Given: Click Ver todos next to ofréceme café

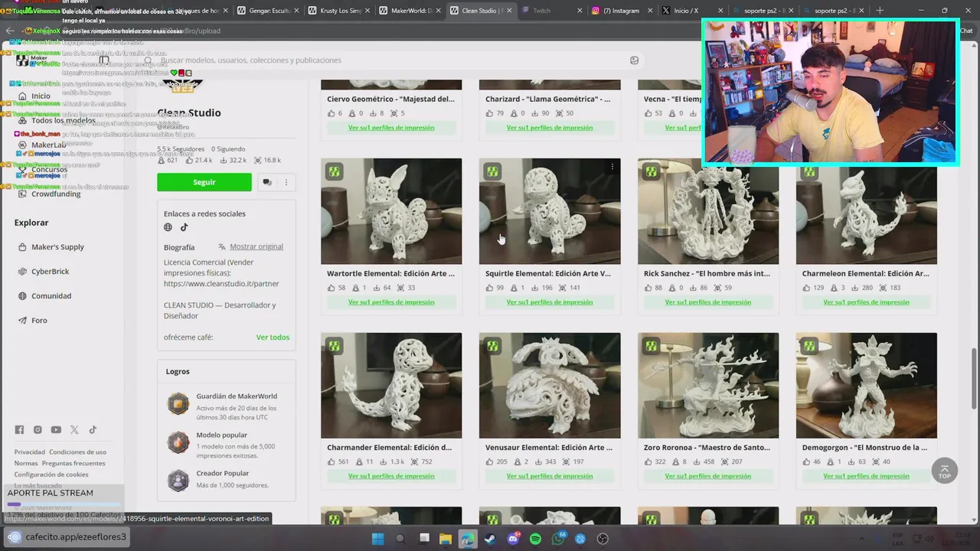Looking at the screenshot, I should point(273,337).
